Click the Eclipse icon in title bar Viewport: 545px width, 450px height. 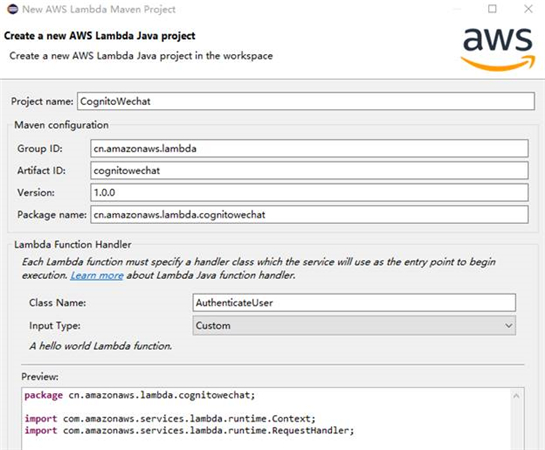click(13, 9)
